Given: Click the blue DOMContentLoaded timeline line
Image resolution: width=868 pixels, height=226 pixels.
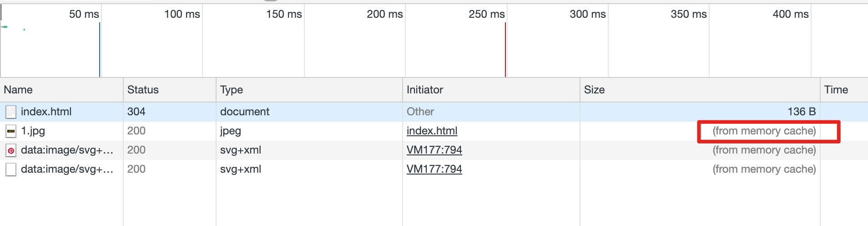Looking at the screenshot, I should pos(100,50).
